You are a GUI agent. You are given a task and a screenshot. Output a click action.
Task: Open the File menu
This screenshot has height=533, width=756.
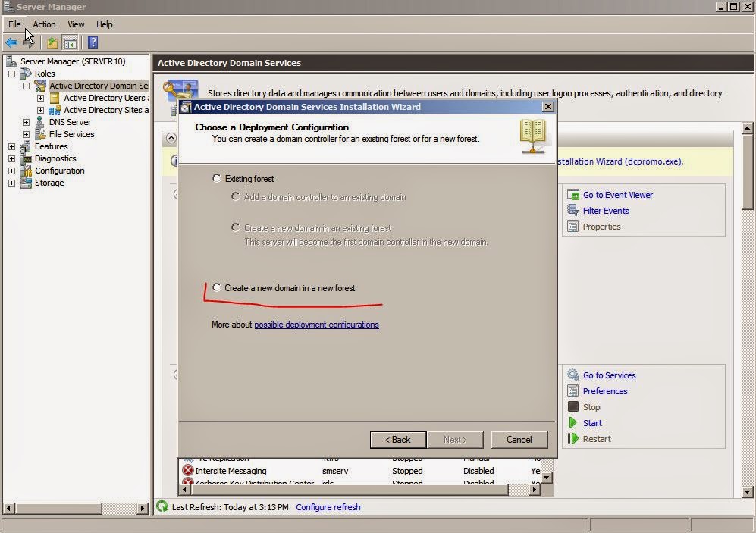point(14,24)
